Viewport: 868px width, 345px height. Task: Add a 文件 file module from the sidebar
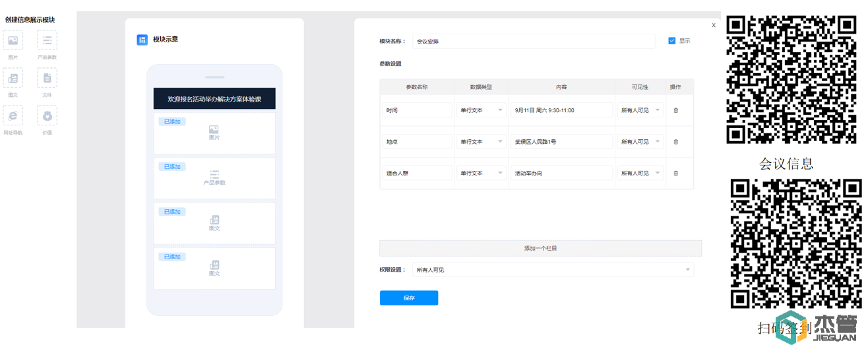pos(47,78)
